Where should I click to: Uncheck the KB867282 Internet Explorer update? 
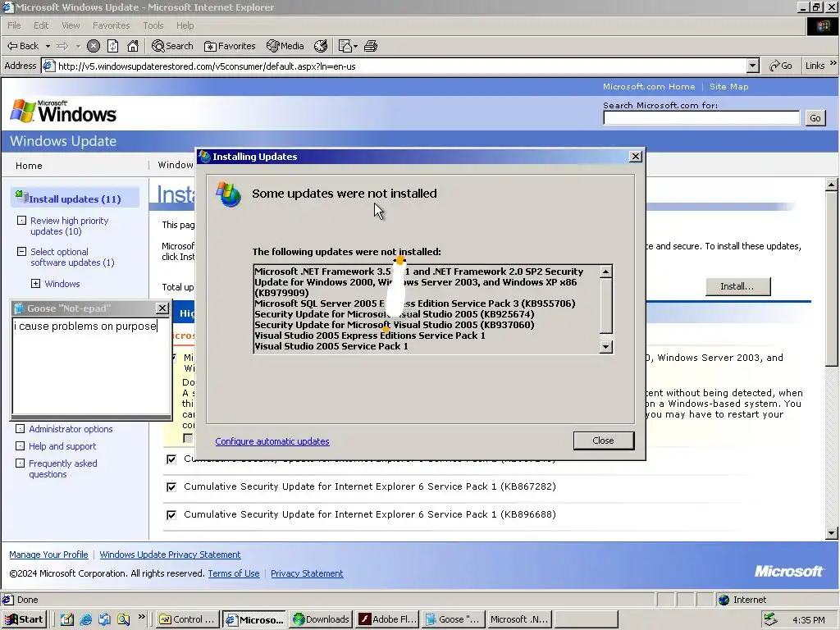click(x=171, y=487)
